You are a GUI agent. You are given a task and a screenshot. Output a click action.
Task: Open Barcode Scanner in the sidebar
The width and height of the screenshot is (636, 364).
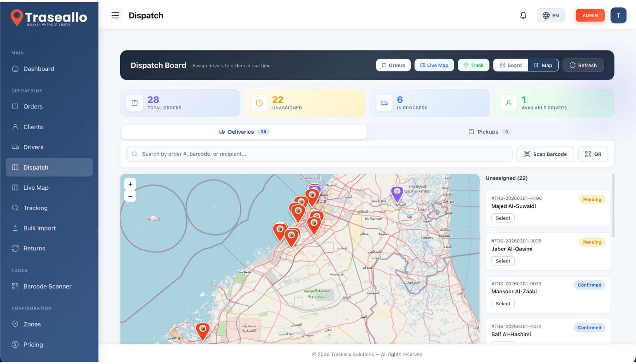(47, 286)
